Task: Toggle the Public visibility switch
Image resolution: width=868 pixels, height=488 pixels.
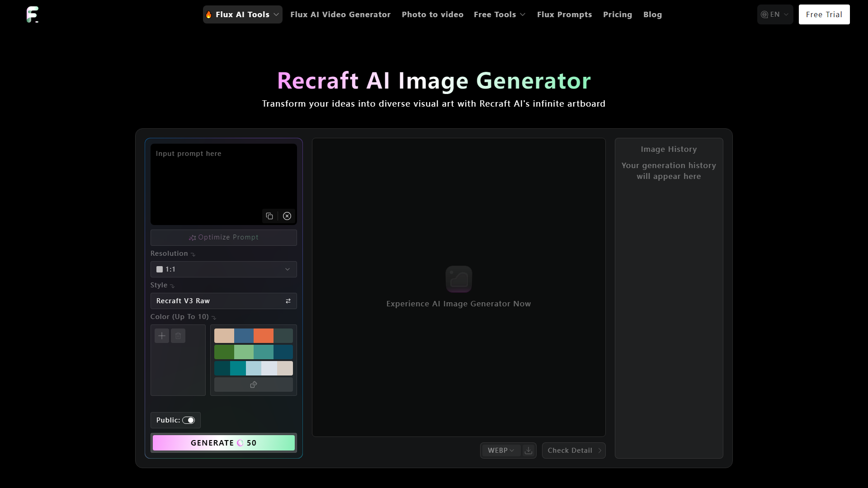Action: pyautogui.click(x=189, y=420)
